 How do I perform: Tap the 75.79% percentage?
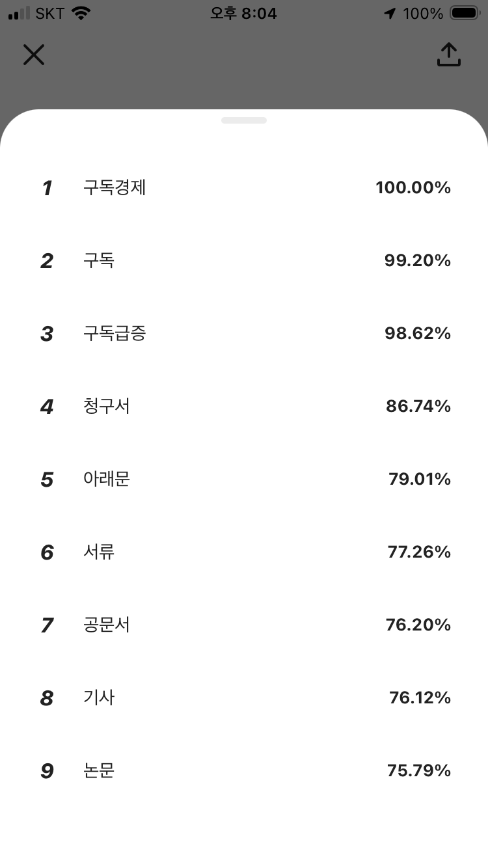pos(419,771)
